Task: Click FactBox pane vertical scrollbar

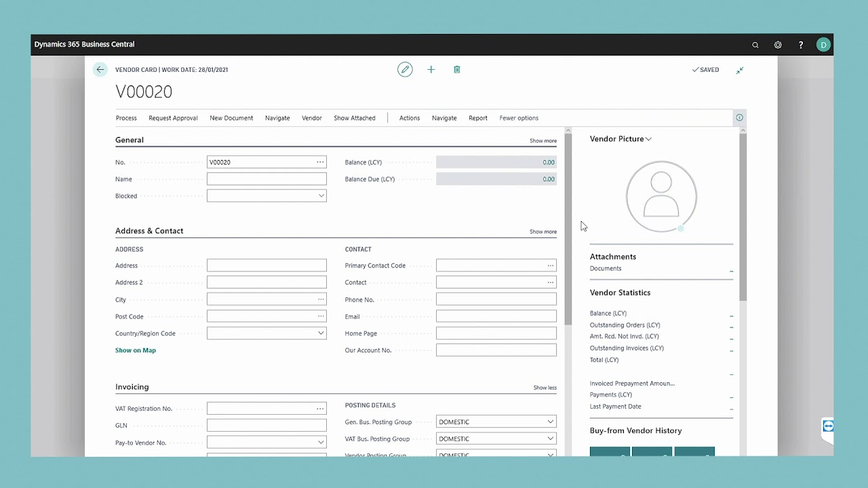Action: click(743, 217)
